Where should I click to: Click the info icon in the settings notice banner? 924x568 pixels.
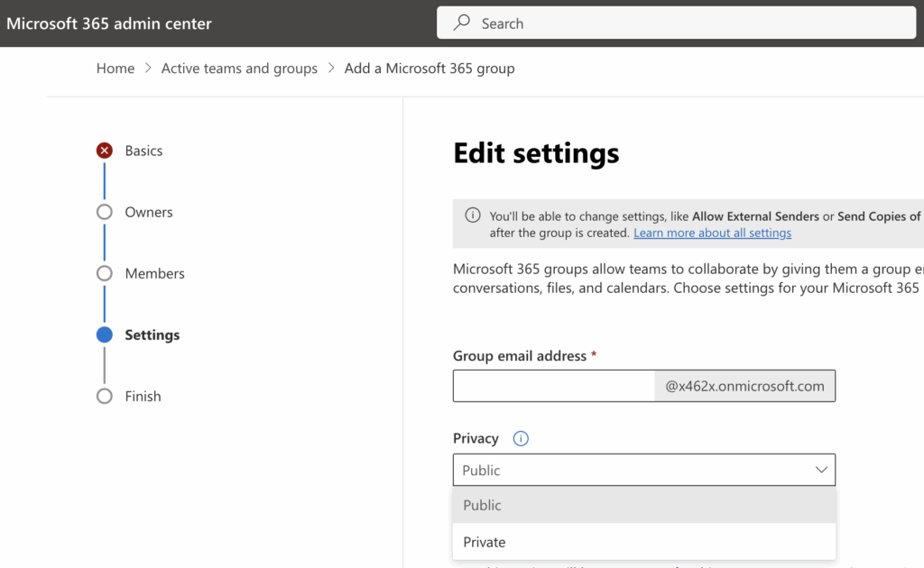(x=472, y=216)
